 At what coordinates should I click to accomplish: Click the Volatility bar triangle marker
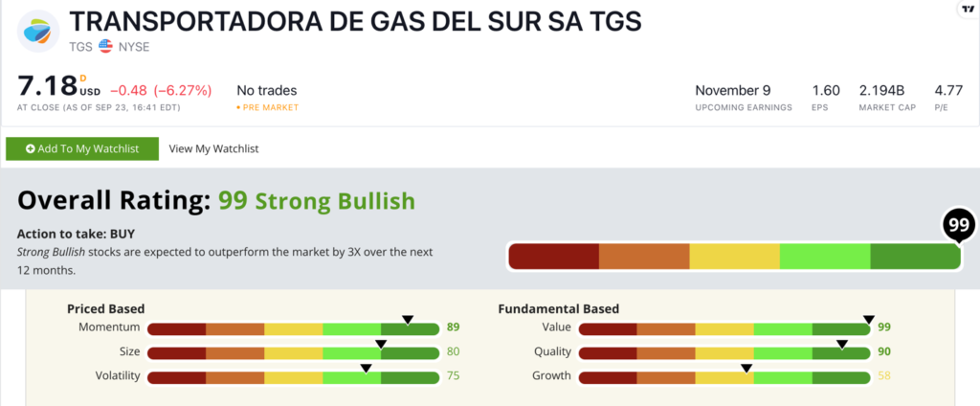[366, 368]
